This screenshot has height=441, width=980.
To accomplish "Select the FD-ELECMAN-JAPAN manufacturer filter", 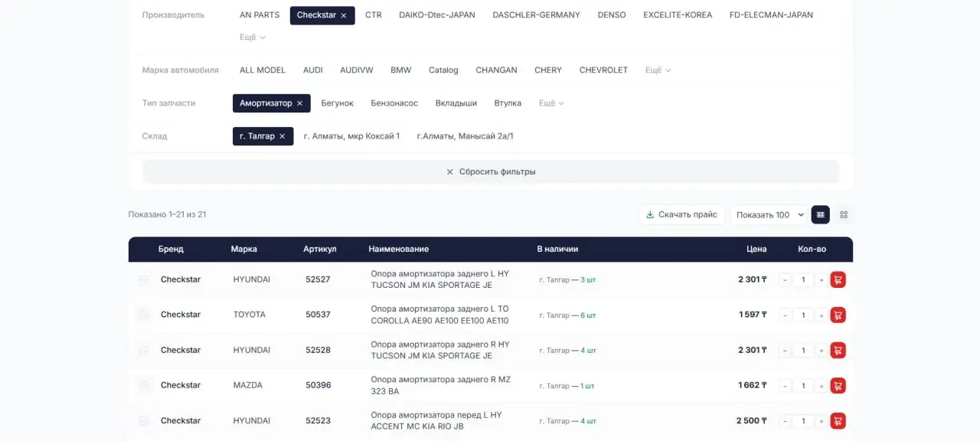I will click(x=772, y=15).
